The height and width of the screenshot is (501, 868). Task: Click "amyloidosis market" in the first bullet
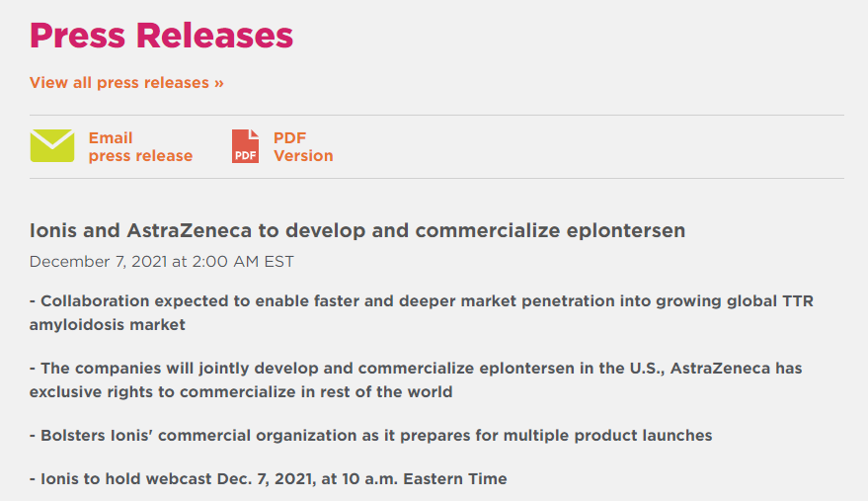tap(108, 325)
